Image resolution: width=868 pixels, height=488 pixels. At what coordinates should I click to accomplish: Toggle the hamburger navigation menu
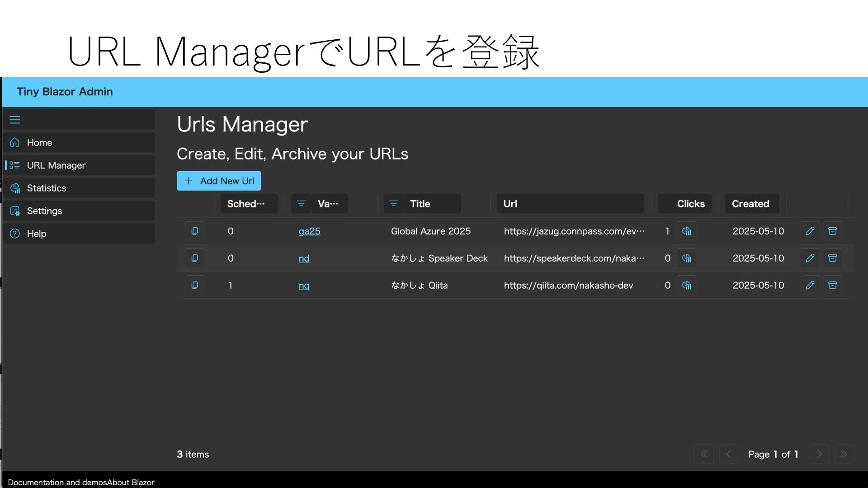click(15, 120)
